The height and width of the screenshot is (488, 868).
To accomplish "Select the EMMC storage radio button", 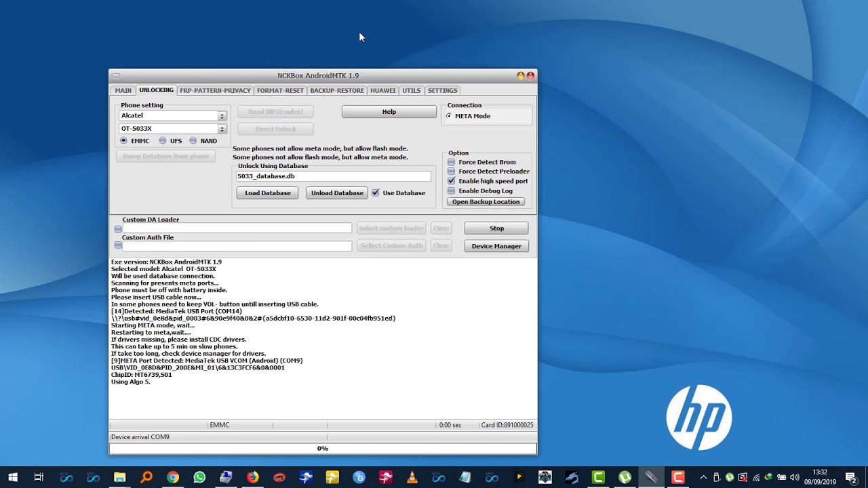I will pos(123,140).
